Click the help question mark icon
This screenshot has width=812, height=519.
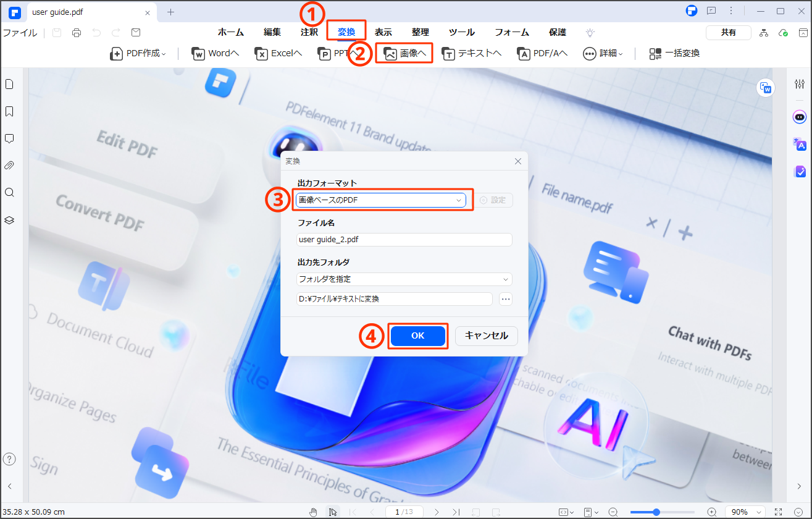(x=9, y=459)
